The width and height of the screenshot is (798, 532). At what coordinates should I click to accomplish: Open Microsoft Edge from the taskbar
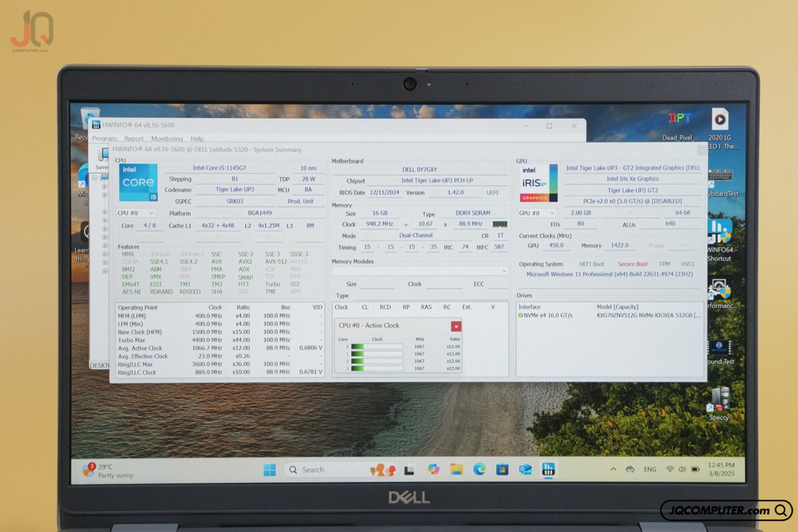pos(479,469)
